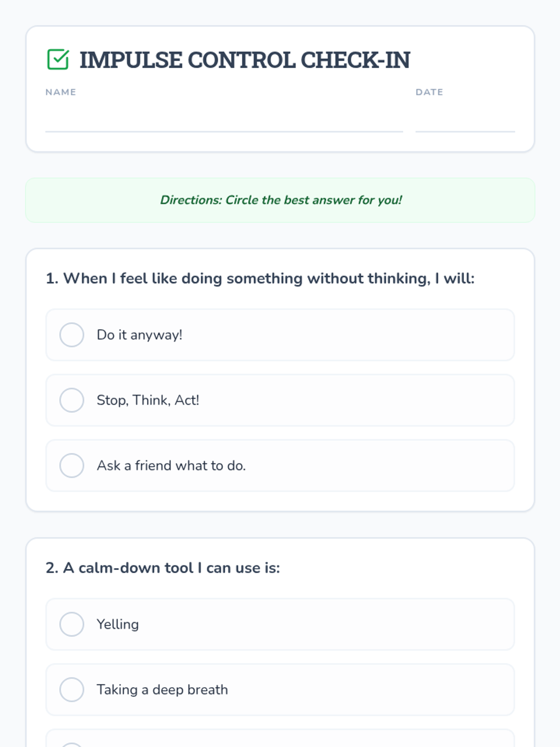Click the Date input line
Viewport: 560px width, 747px height.
465,121
